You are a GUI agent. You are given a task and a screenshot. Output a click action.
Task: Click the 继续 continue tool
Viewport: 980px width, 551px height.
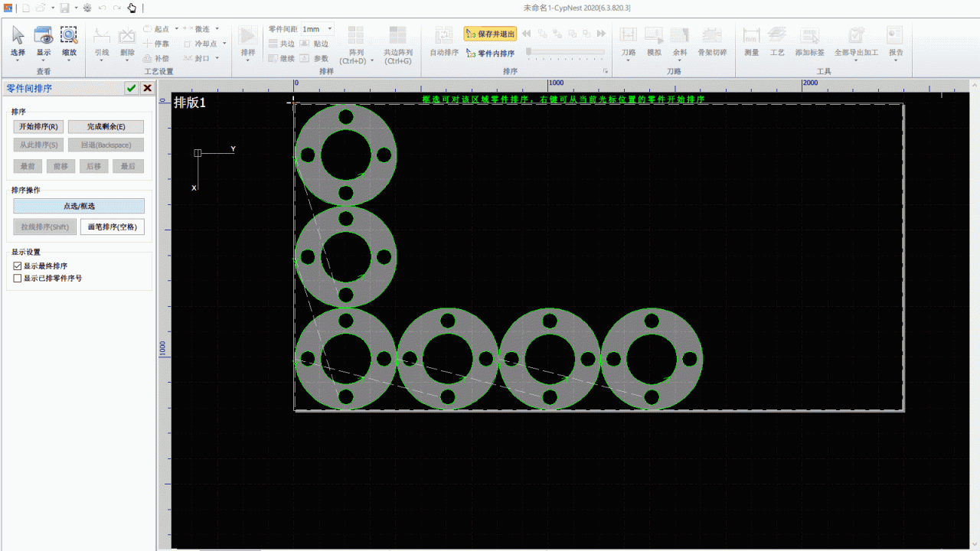pyautogui.click(x=281, y=58)
